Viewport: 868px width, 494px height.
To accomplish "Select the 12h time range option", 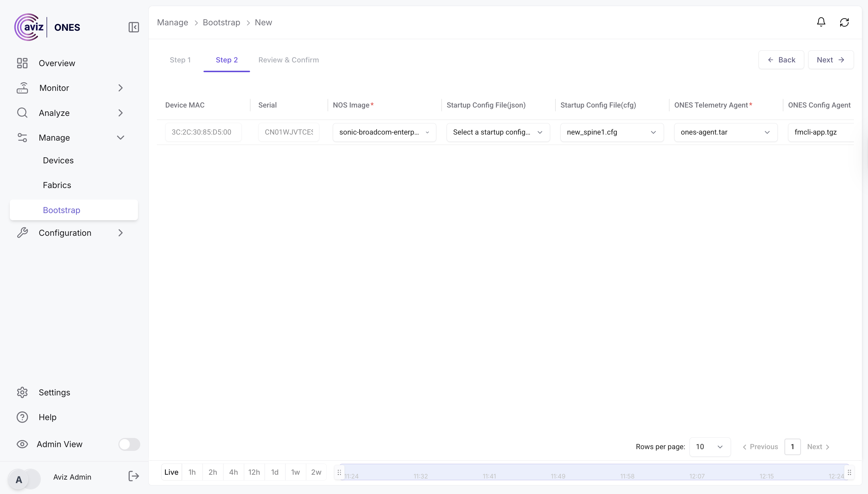I will (254, 472).
